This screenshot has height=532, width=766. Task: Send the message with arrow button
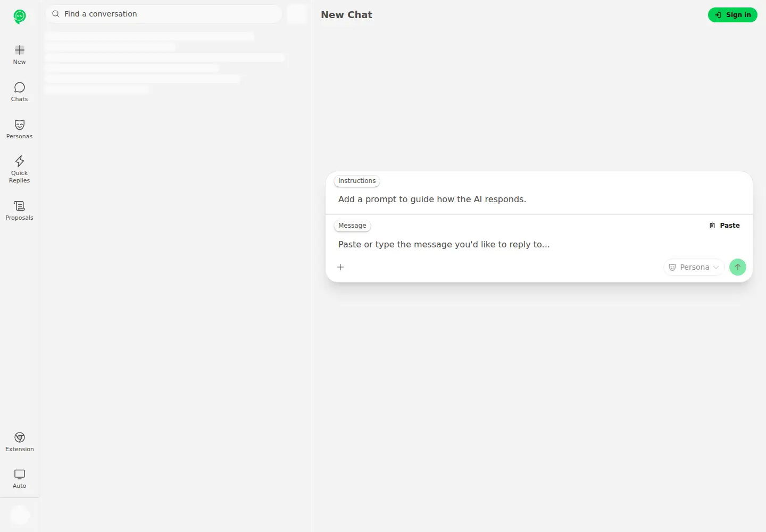tap(738, 267)
